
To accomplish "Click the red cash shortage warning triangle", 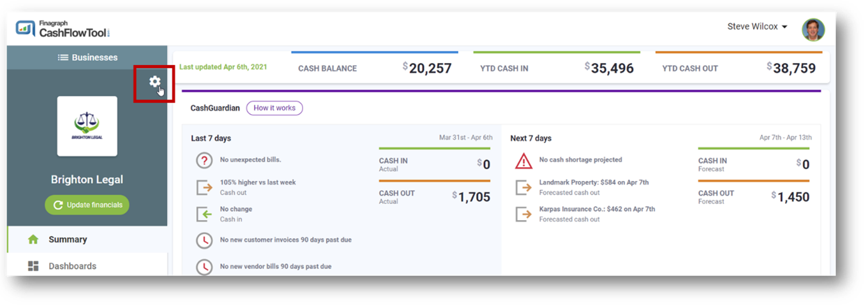I will click(x=523, y=161).
